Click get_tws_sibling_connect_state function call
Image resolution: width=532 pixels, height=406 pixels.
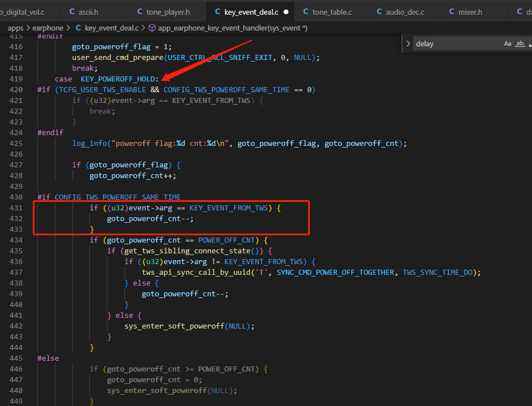187,251
